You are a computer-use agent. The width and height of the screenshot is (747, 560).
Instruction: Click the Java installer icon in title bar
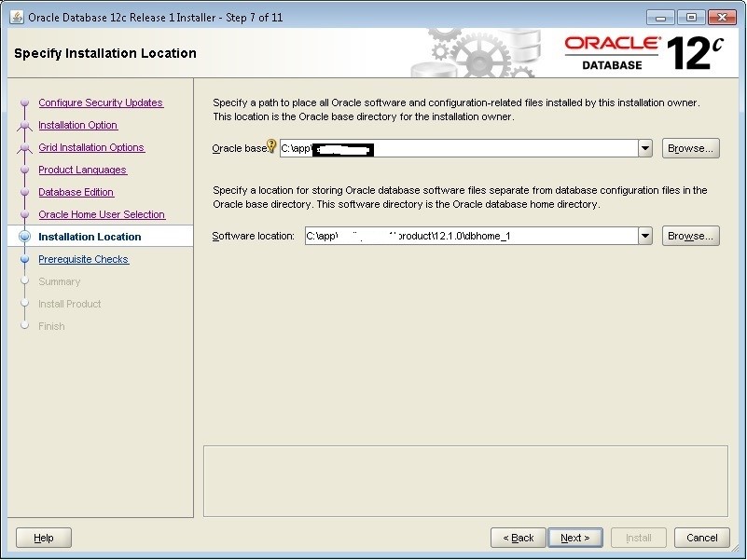click(x=17, y=17)
